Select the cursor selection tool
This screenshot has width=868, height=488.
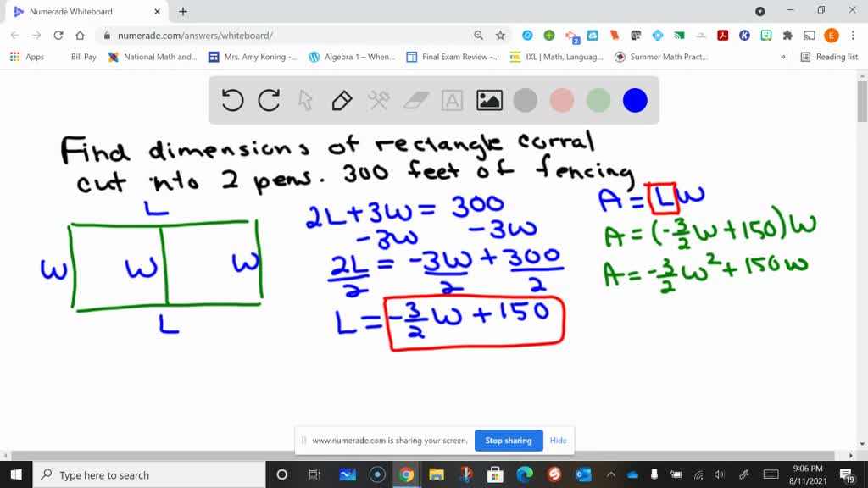[305, 100]
